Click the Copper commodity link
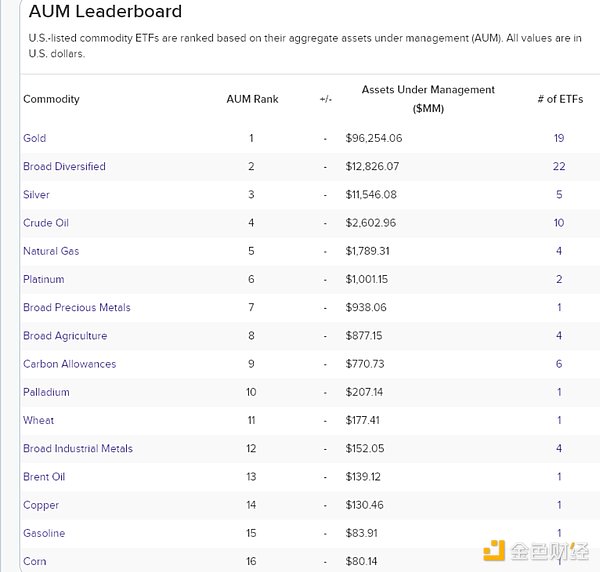 41,505
